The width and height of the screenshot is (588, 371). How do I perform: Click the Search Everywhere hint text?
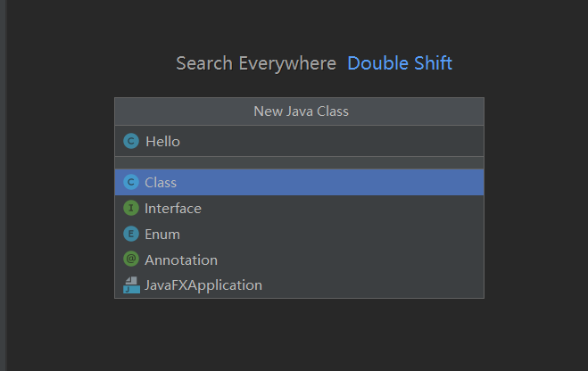coord(256,63)
